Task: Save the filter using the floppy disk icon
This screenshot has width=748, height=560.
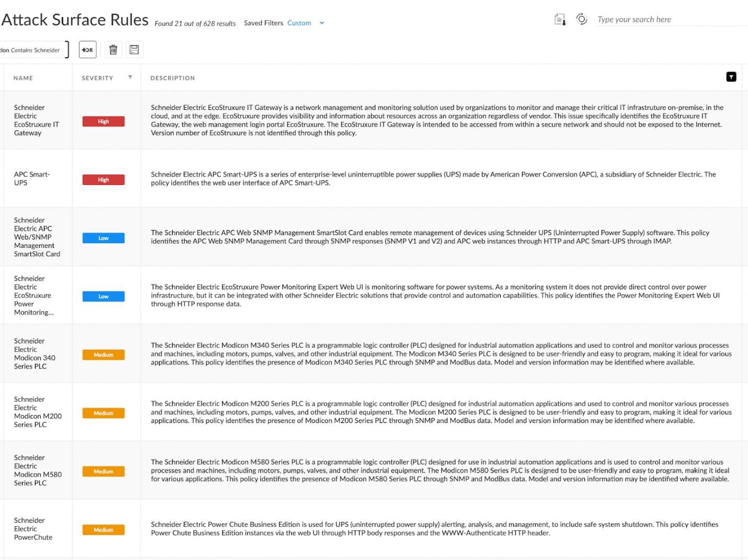Action: coord(134,50)
